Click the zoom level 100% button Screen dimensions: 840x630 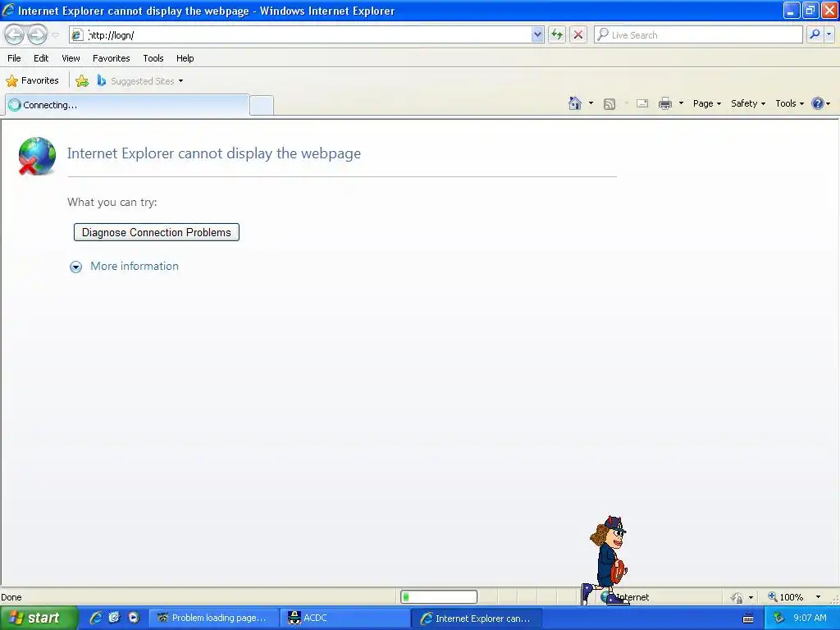pyautogui.click(x=785, y=597)
